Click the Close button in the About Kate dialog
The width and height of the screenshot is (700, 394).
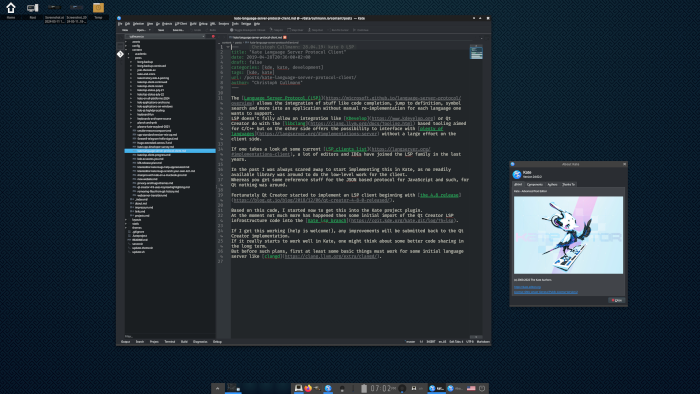[x=617, y=300]
